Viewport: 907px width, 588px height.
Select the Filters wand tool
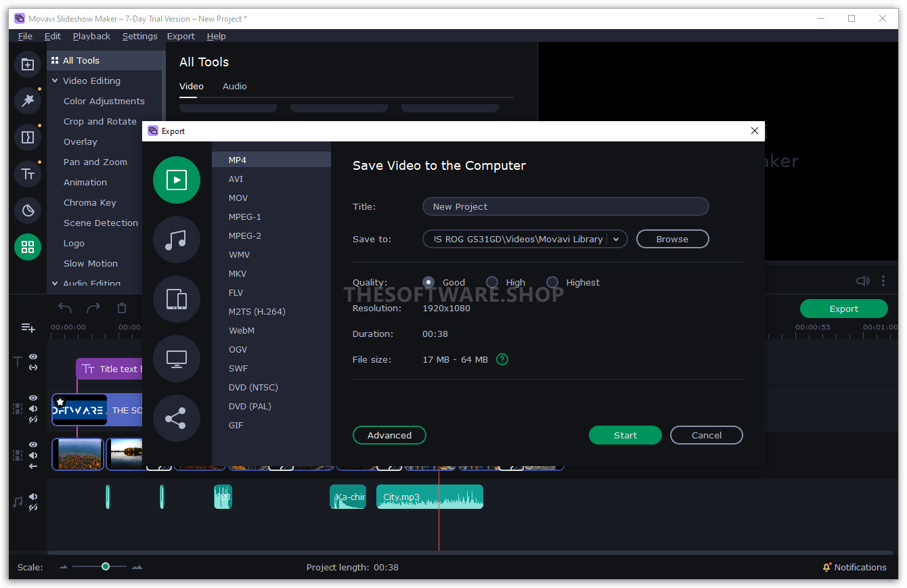click(28, 100)
